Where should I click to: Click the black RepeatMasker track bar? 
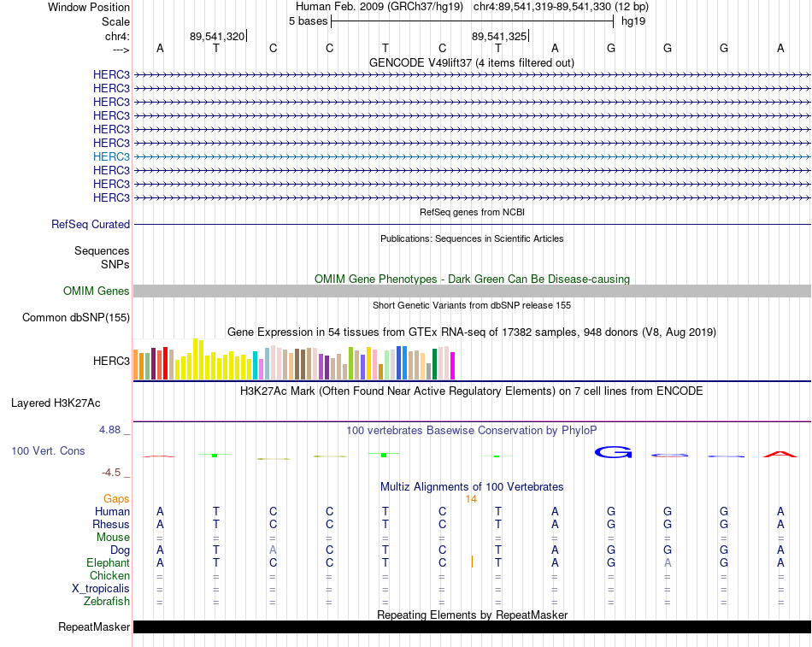click(472, 626)
